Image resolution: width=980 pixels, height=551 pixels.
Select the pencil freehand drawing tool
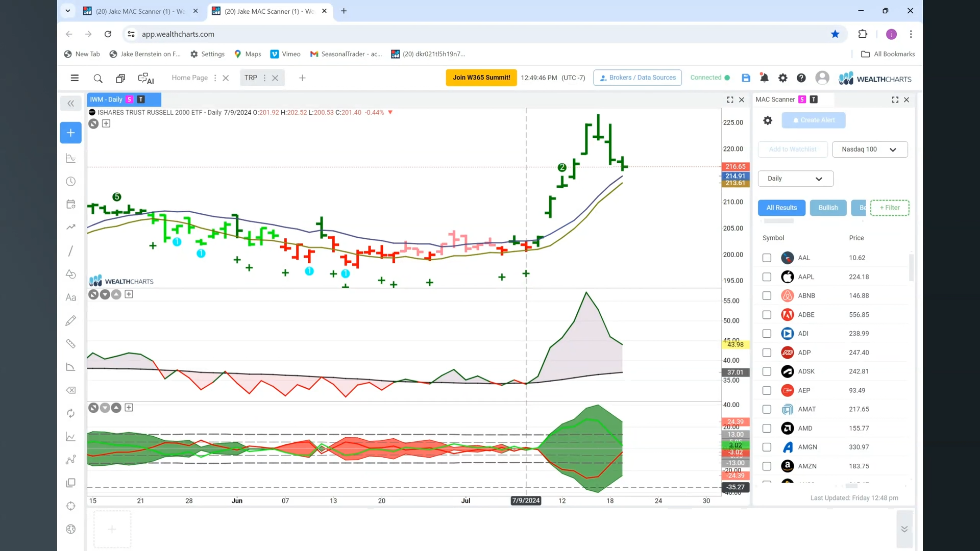71,320
